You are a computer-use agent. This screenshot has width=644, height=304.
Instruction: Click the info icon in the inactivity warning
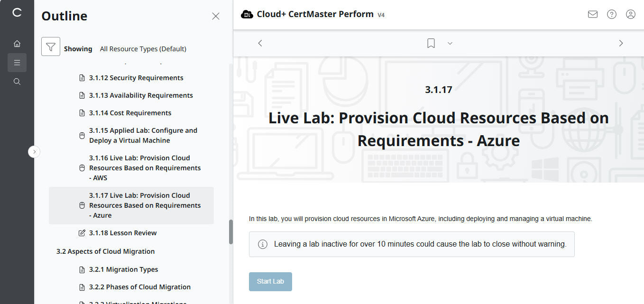(262, 244)
